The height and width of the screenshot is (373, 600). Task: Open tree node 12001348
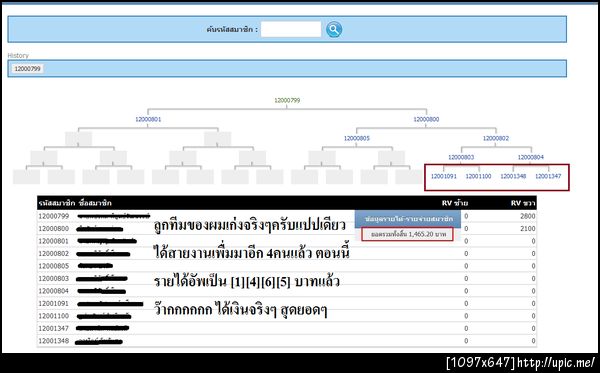tap(513, 176)
